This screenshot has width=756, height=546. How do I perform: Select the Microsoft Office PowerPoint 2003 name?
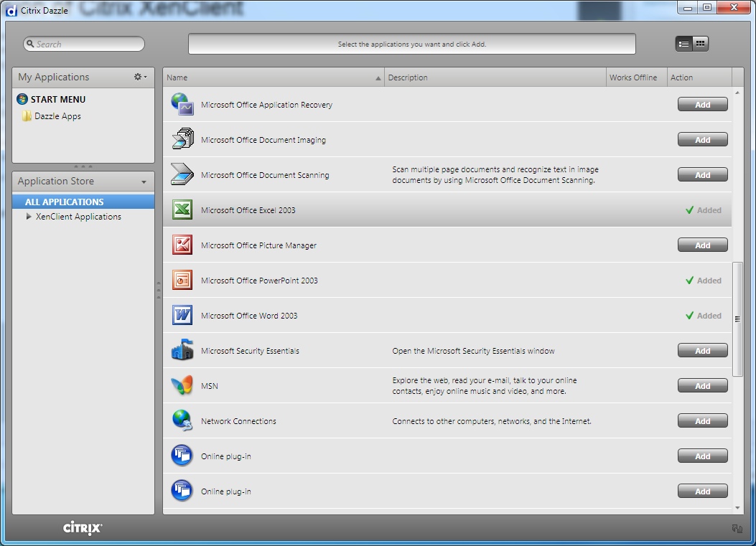point(259,281)
